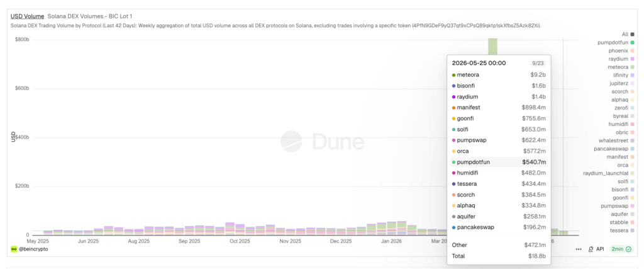Toggle the phoenix legend color swatch
The width and height of the screenshot is (644, 269).
[x=633, y=50]
